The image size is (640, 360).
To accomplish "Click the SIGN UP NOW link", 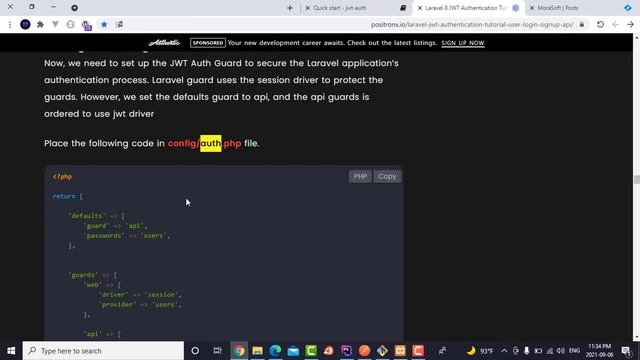I will click(462, 43).
